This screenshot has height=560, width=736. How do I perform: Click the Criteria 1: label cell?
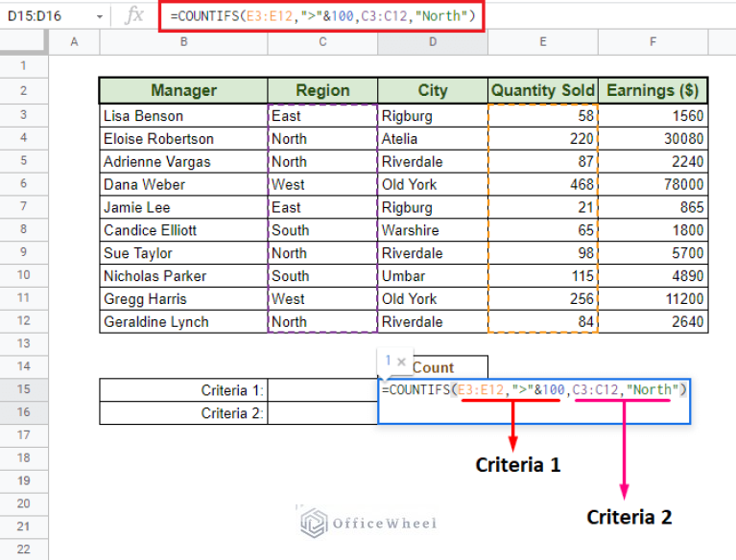pos(183,390)
